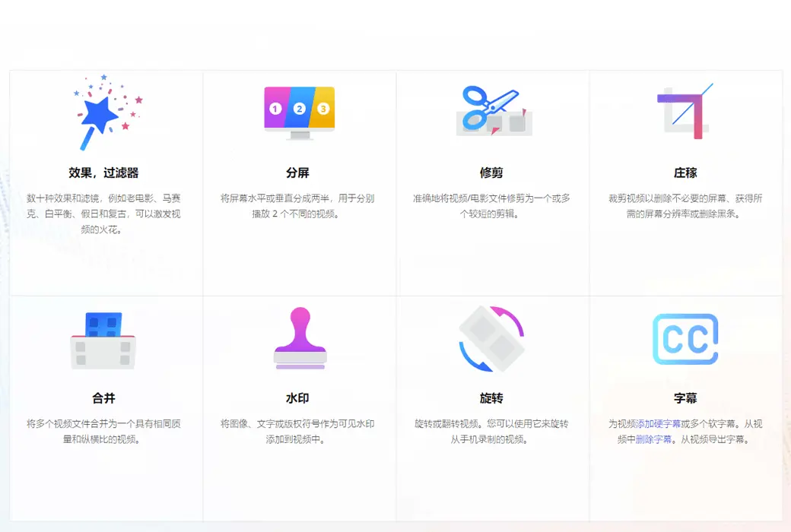Click the description starting 准确地将视频
Image resolution: width=791 pixels, height=532 pixels.
pos(491,206)
